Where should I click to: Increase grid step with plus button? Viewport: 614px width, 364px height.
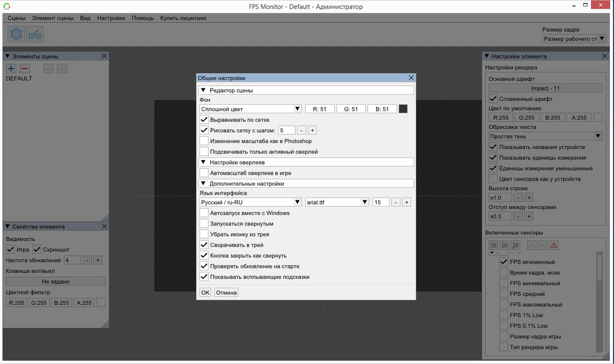pyautogui.click(x=312, y=130)
